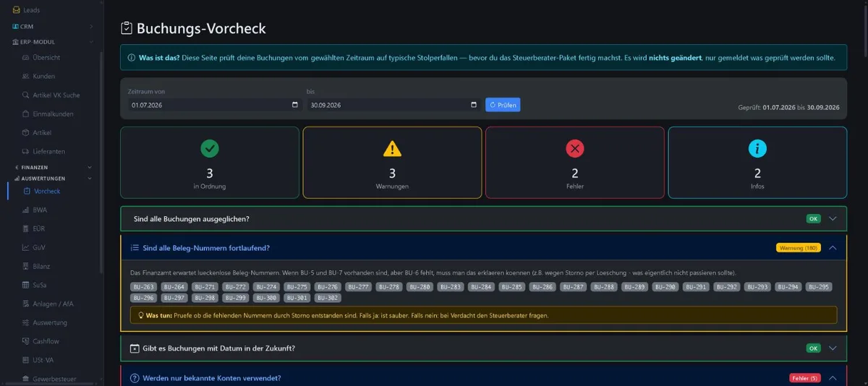Click the blue info circle icon
Screen dimensions: 868x386
coord(757,149)
